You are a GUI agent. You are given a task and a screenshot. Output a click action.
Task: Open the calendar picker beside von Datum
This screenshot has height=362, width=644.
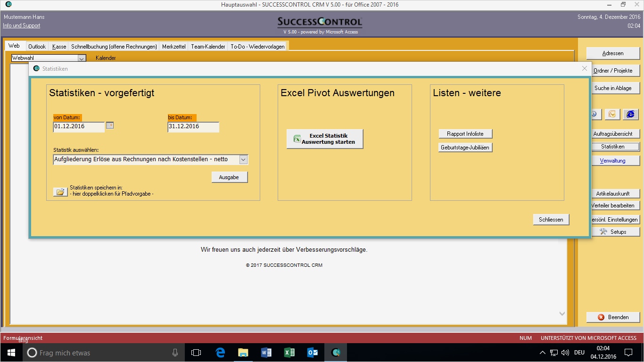110,125
